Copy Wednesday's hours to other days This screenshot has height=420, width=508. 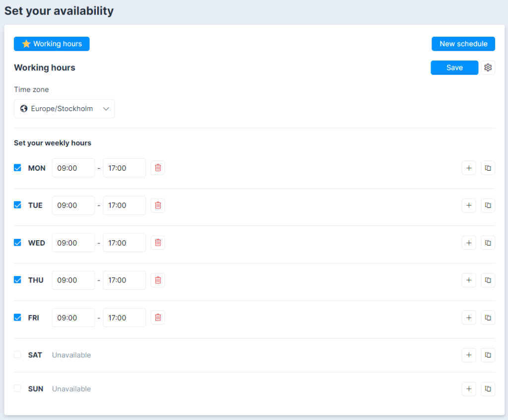pyautogui.click(x=488, y=243)
